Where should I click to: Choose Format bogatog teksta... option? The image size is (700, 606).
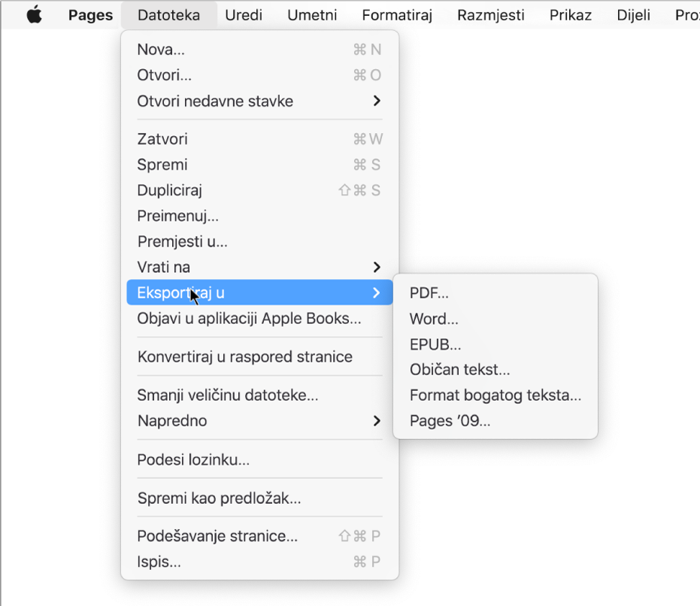tap(495, 395)
